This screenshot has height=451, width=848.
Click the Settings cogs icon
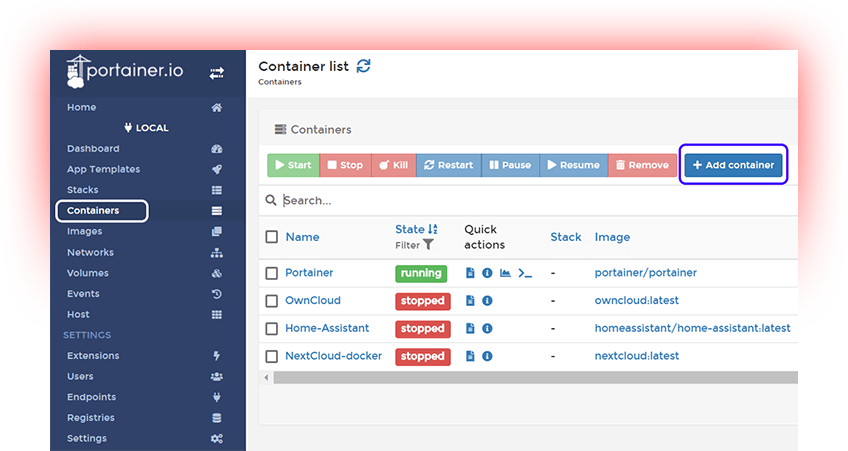[216, 439]
